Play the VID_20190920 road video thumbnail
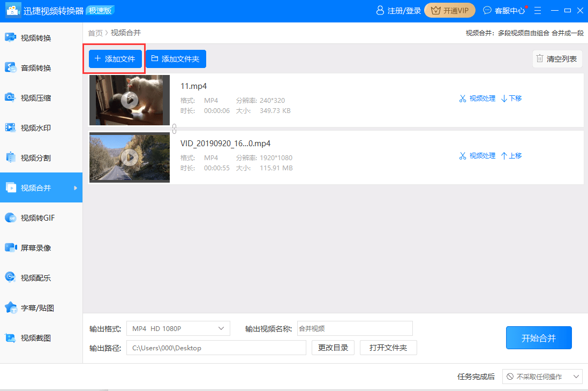Screen dimensions: 588x391 (130, 157)
